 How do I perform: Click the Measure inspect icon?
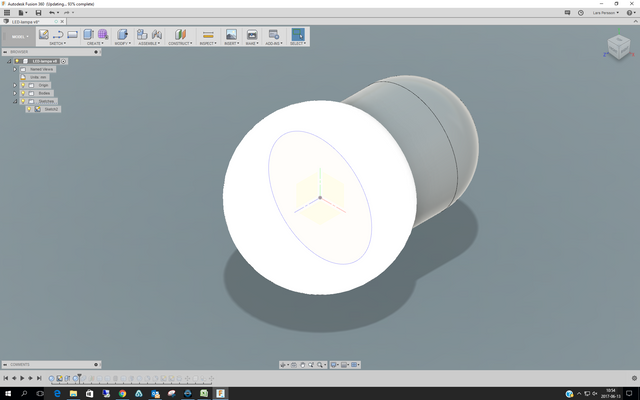(x=208, y=34)
